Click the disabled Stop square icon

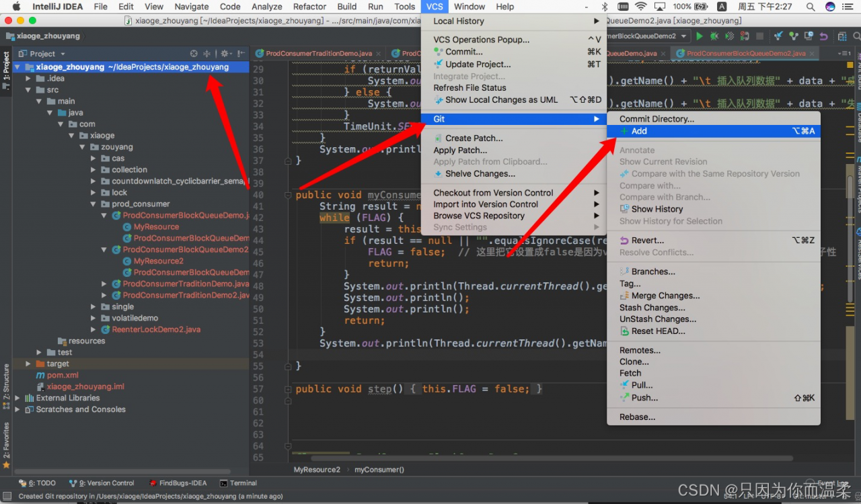click(x=759, y=36)
